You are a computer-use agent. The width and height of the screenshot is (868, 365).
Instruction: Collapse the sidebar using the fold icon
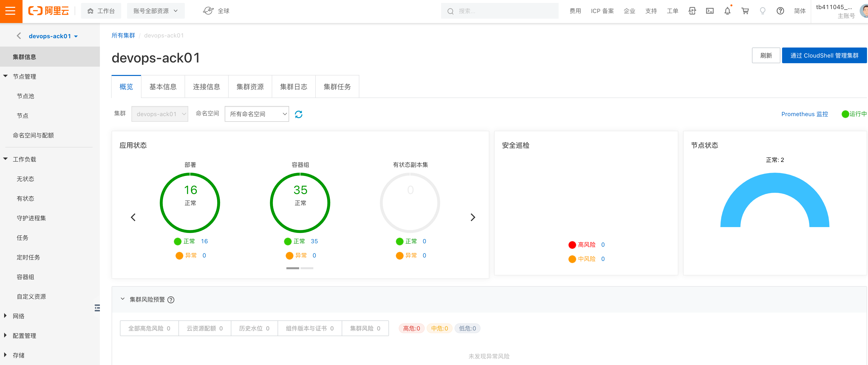[97, 308]
